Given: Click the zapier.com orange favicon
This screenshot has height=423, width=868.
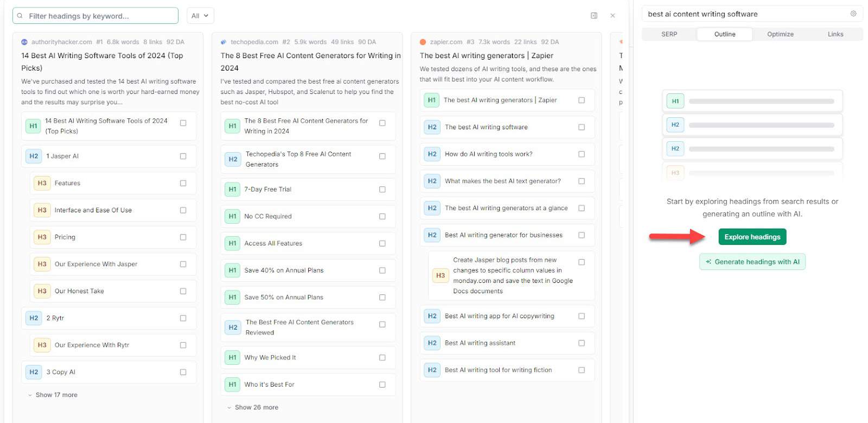Looking at the screenshot, I should coord(423,42).
